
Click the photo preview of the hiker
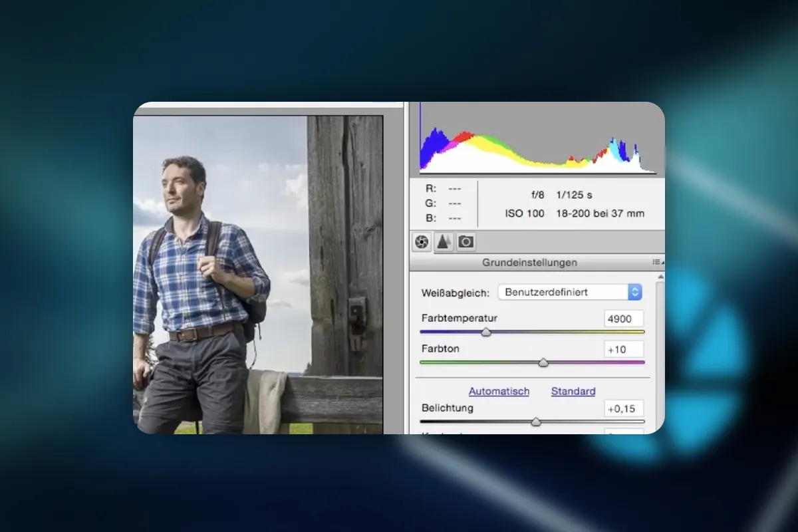258,275
